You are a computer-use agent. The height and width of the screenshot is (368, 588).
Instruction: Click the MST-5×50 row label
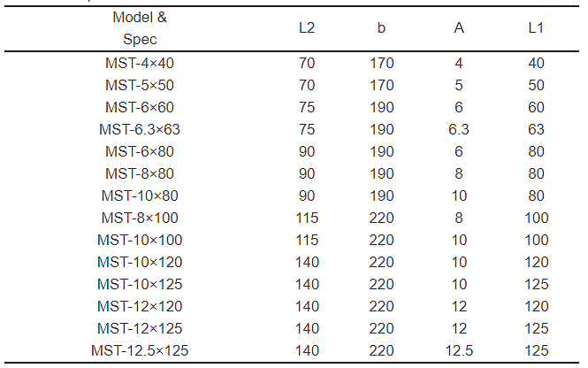[x=140, y=86]
